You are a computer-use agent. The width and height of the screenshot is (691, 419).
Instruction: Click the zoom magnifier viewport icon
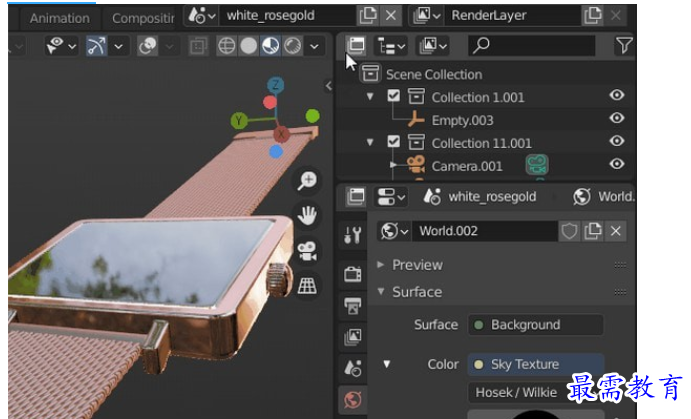pos(307,181)
